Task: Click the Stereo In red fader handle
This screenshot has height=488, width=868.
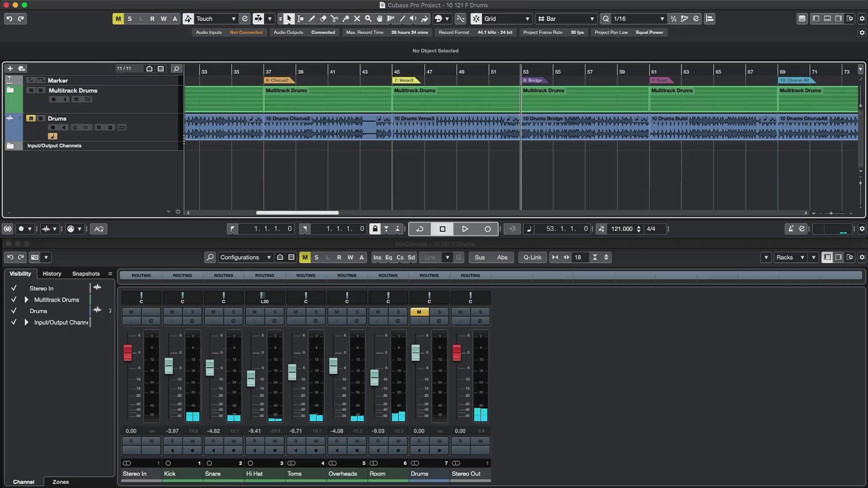Action: (127, 352)
